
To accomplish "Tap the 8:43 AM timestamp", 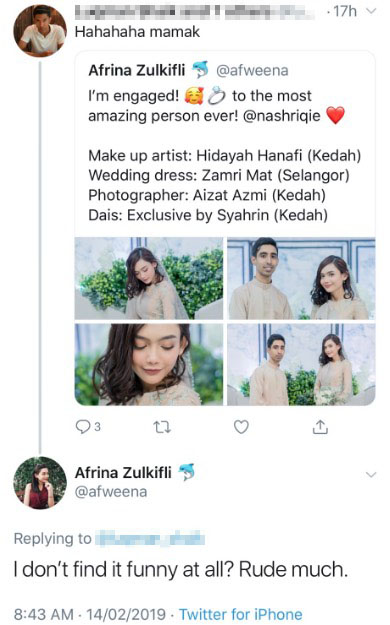I will [43, 614].
